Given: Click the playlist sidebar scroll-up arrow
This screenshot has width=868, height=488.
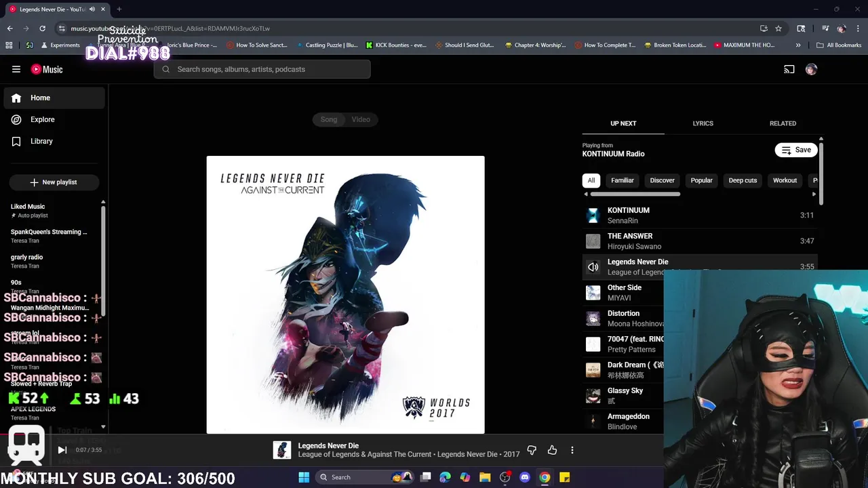Looking at the screenshot, I should click(103, 202).
